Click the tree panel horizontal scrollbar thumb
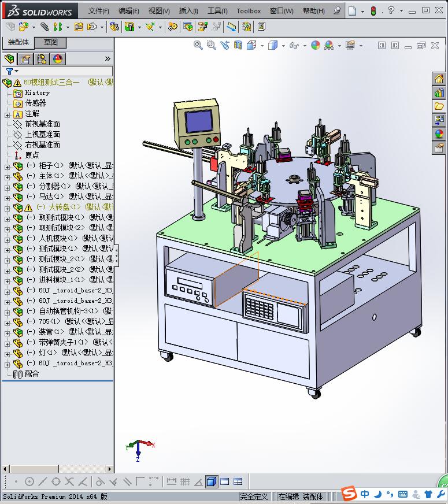448x504 pixels. 33,469
